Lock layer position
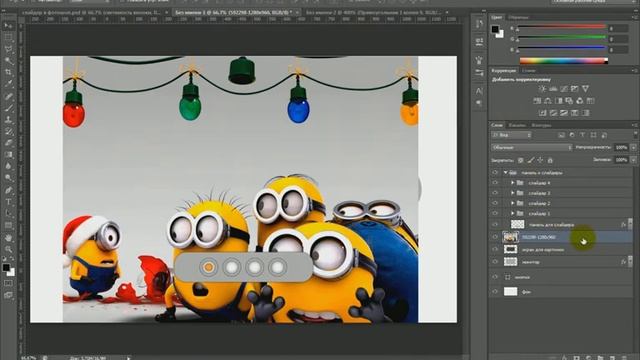The image size is (640, 360). tap(540, 160)
